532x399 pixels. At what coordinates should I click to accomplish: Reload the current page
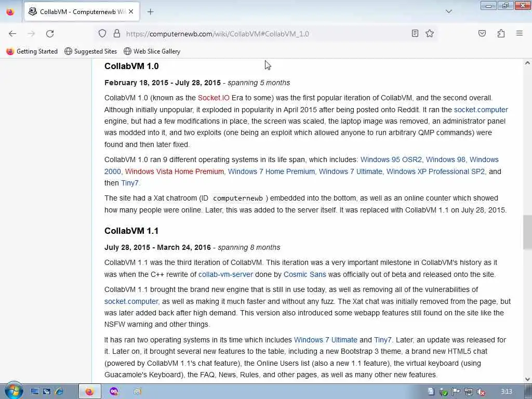(50, 34)
